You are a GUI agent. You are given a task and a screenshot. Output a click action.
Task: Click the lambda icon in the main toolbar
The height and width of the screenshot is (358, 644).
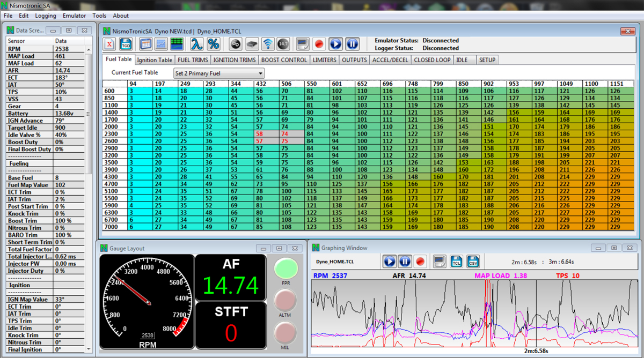coord(197,44)
